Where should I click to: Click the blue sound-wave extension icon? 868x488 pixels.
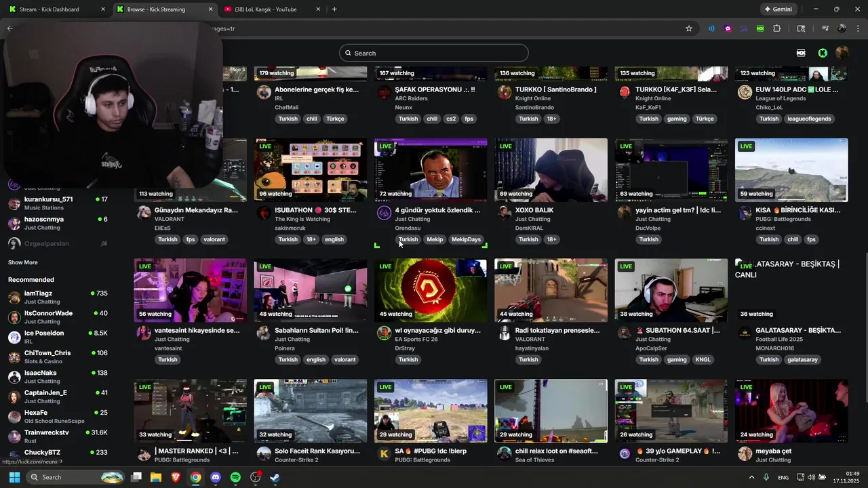click(711, 28)
